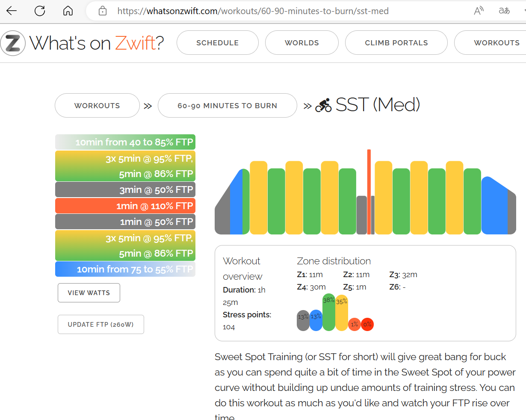Screen dimensions: 526x420
Task: Click the Workouts breadcrumb button
Action: [97, 106]
